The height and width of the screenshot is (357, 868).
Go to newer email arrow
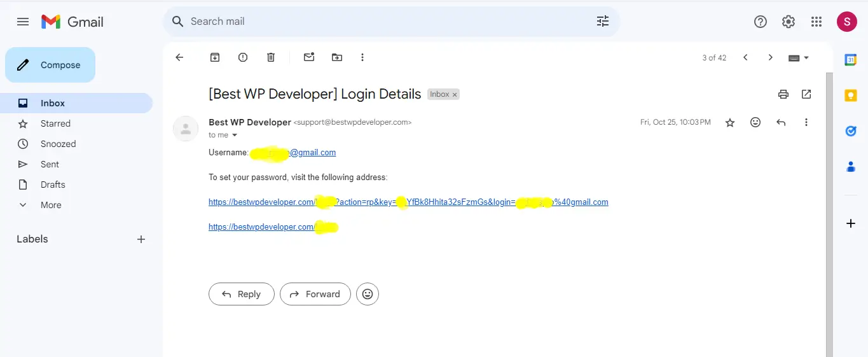[745, 57]
